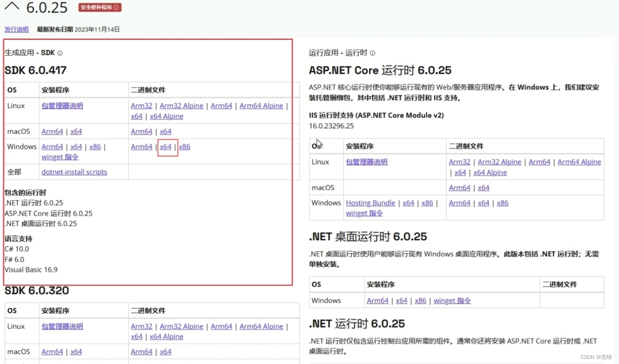Click Windows x86 binary link for SDK 6.0.417
Viewport: 619px width, 364px height.
click(x=184, y=147)
